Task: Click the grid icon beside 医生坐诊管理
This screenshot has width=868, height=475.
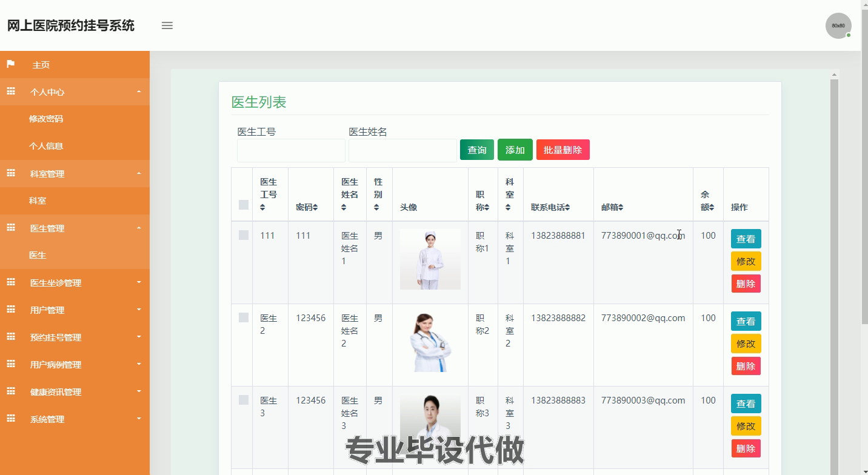Action: pyautogui.click(x=11, y=282)
